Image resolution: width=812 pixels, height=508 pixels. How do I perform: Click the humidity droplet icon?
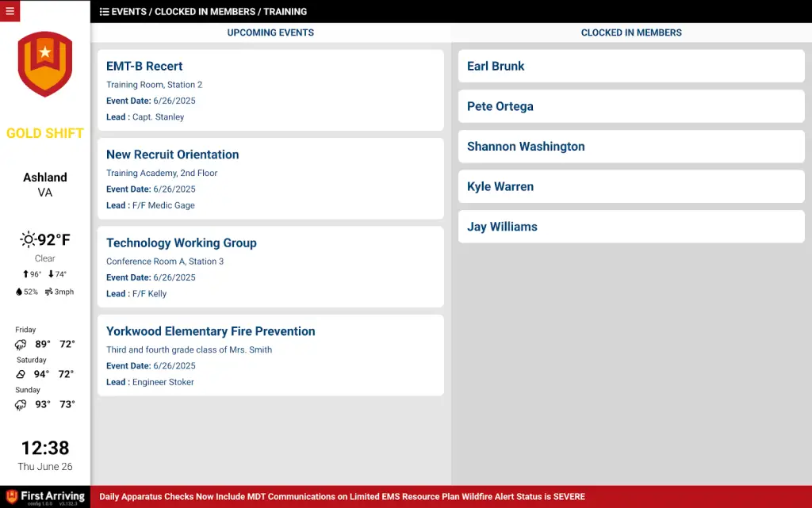pyautogui.click(x=19, y=292)
